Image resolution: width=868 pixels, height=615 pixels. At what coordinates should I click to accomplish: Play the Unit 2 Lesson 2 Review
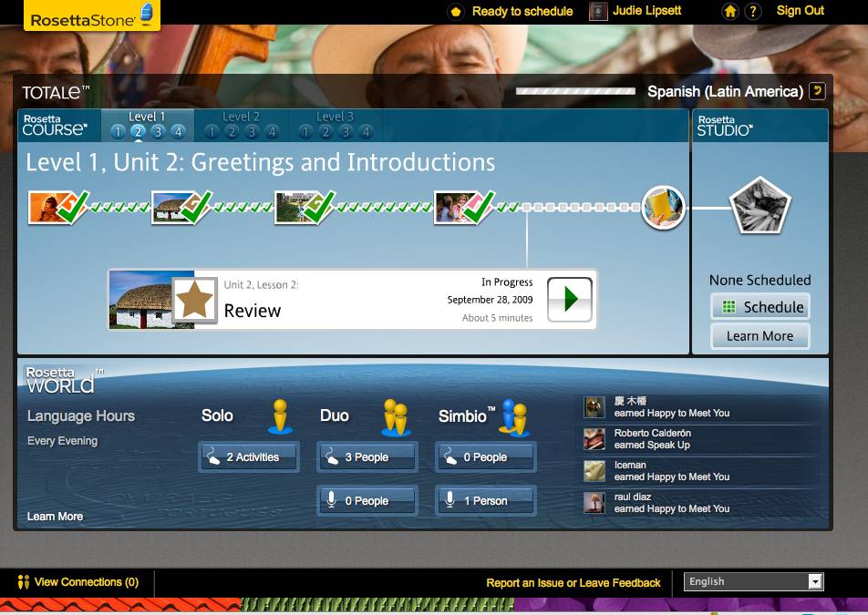pos(570,299)
